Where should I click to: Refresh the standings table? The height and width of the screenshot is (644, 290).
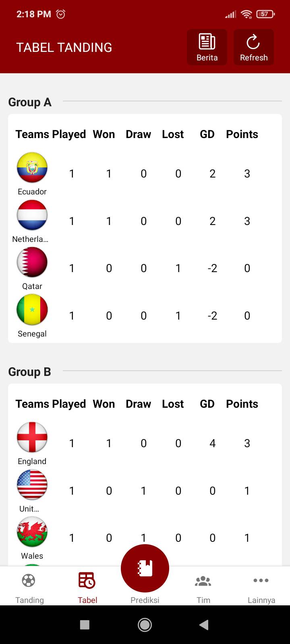(x=254, y=47)
